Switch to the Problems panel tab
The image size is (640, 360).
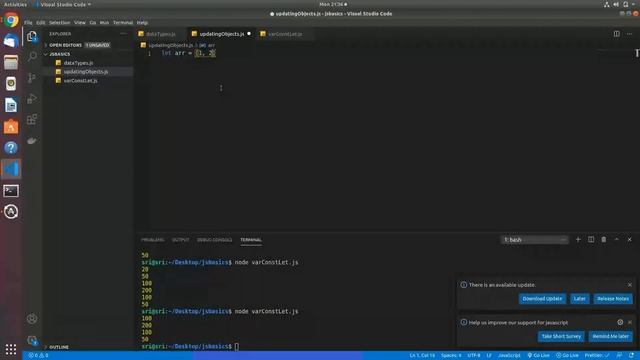[x=152, y=240]
